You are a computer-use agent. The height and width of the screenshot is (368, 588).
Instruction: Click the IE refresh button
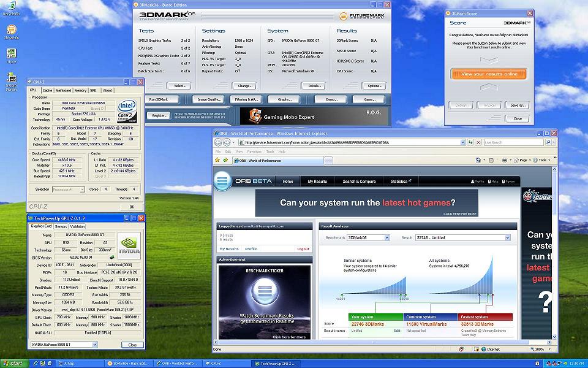coord(470,142)
